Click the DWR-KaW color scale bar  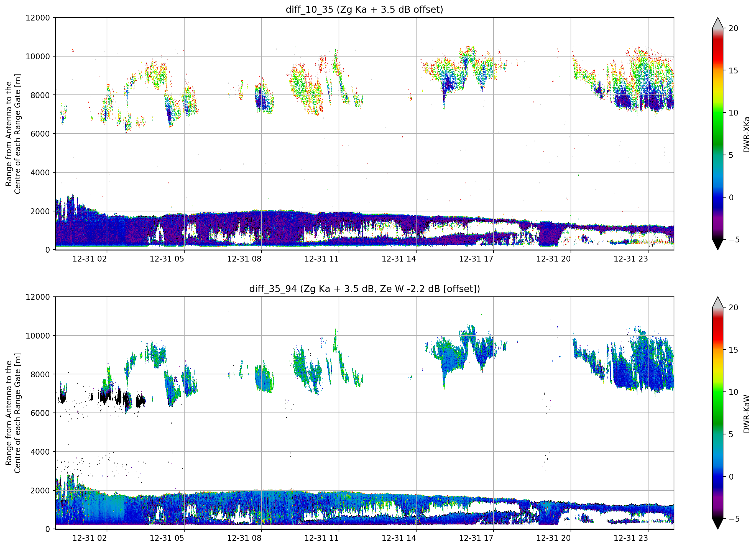pos(718,413)
